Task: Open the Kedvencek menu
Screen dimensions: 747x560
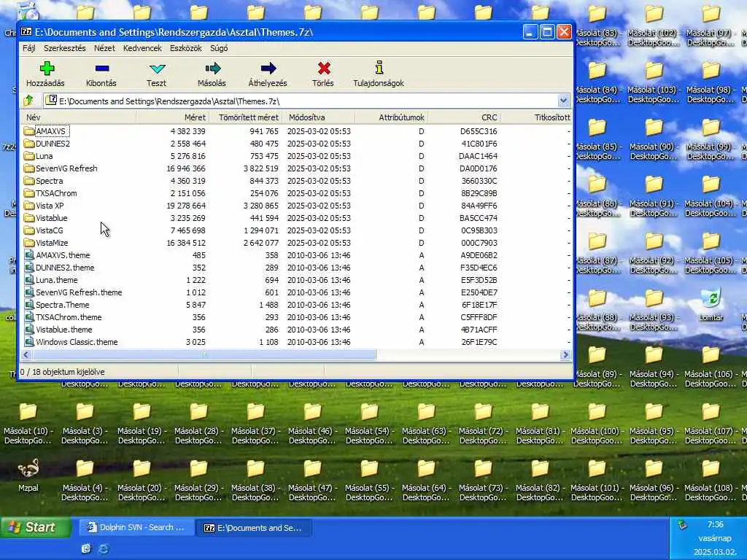Action: pos(142,48)
